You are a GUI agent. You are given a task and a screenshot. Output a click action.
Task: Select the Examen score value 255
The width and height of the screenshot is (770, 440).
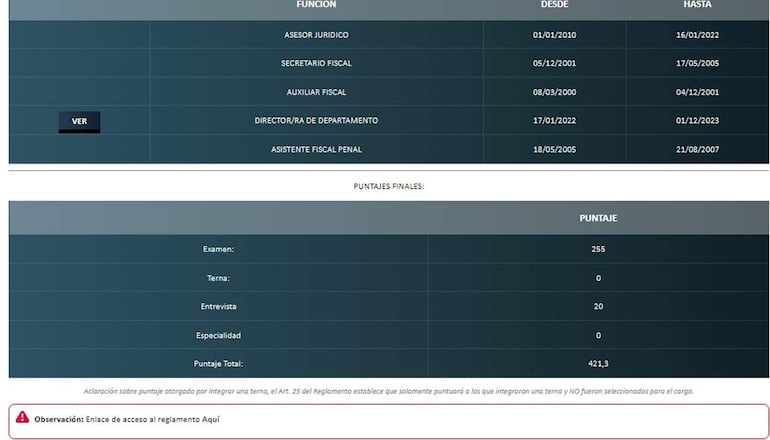pyautogui.click(x=598, y=249)
